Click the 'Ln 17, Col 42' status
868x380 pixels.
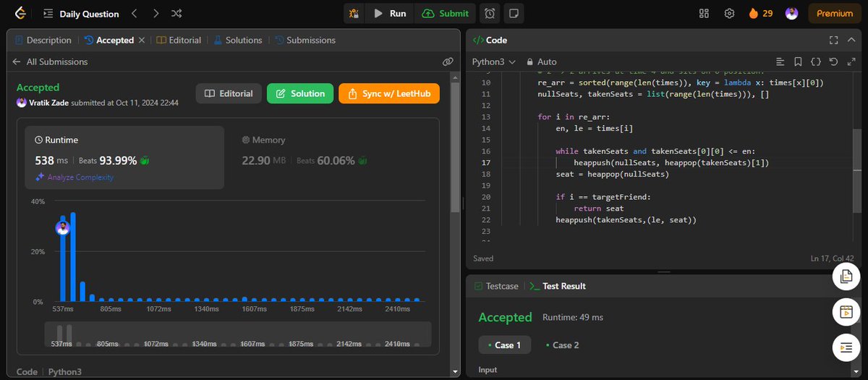832,258
